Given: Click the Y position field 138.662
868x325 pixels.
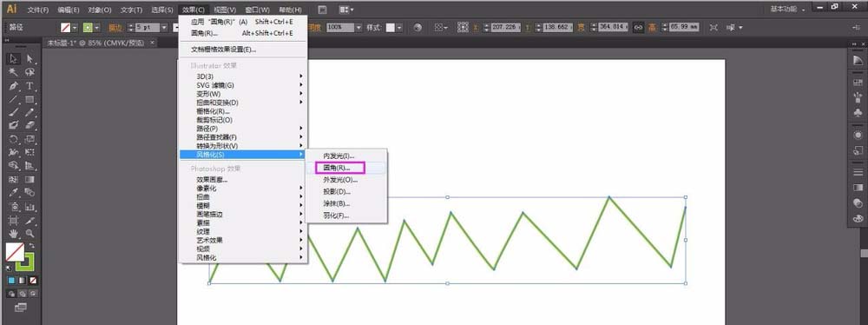Looking at the screenshot, I should [x=557, y=27].
